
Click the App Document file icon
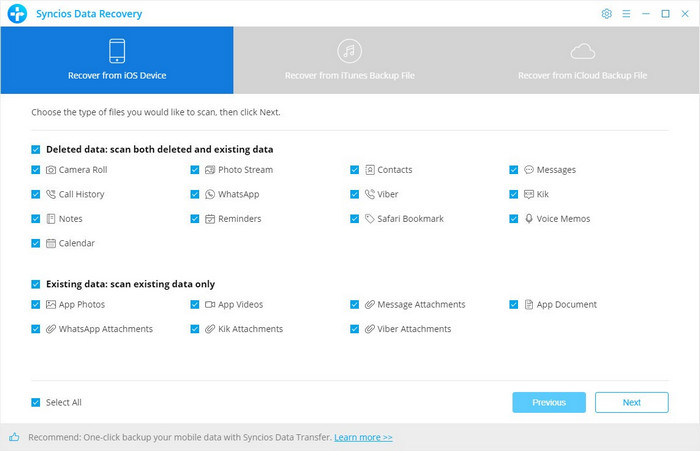point(529,305)
